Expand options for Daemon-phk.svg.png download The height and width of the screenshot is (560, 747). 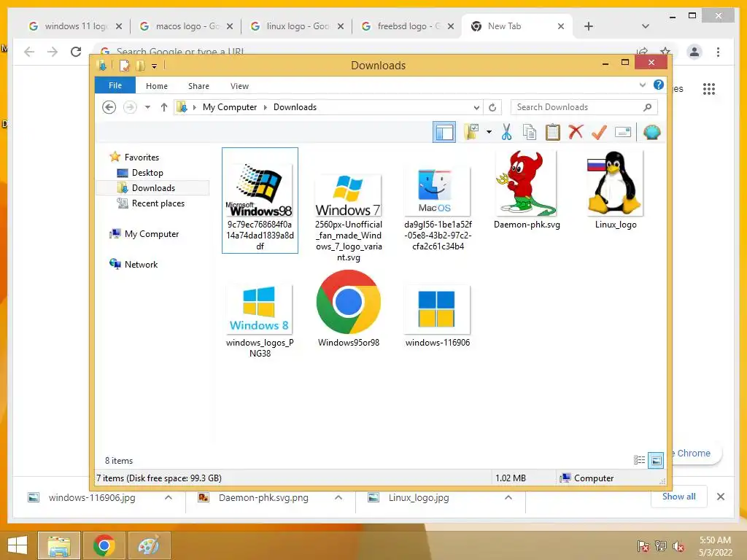click(338, 497)
